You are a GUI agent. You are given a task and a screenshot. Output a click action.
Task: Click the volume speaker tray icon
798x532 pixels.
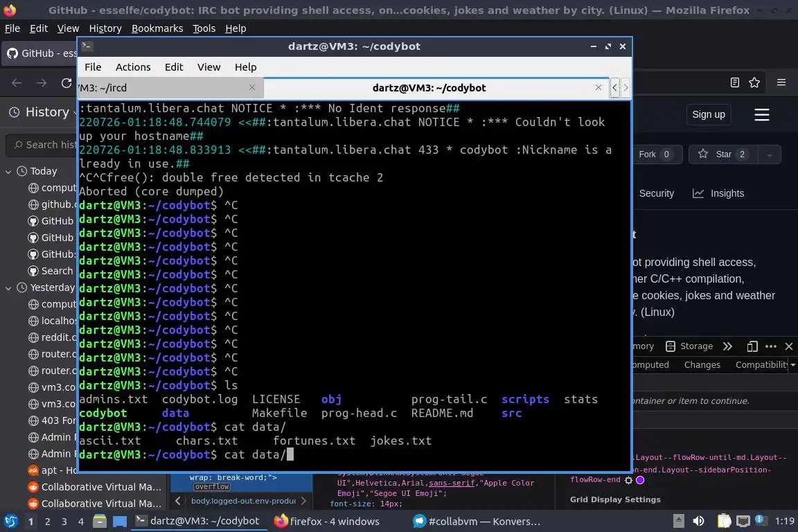point(699,521)
